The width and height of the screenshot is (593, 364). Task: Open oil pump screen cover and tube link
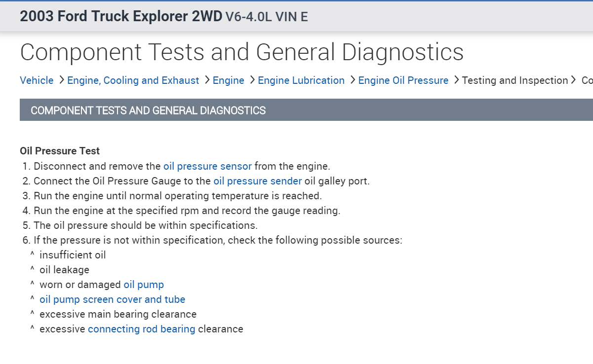(112, 299)
